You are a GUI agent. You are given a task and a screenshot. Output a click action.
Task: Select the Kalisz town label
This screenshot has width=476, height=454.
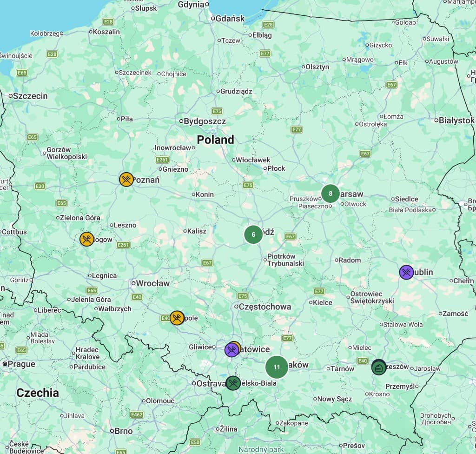point(197,231)
